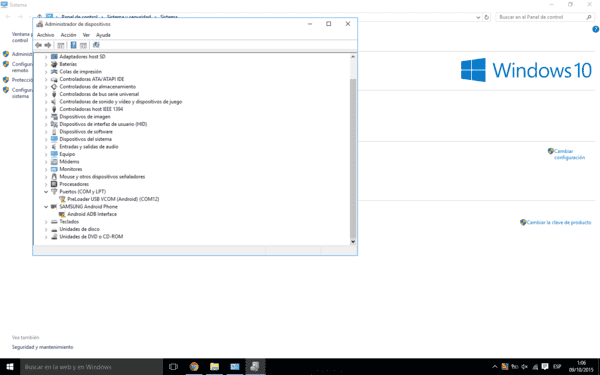The width and height of the screenshot is (600, 375).
Task: Expand the Baterías category
Action: [x=46, y=64]
